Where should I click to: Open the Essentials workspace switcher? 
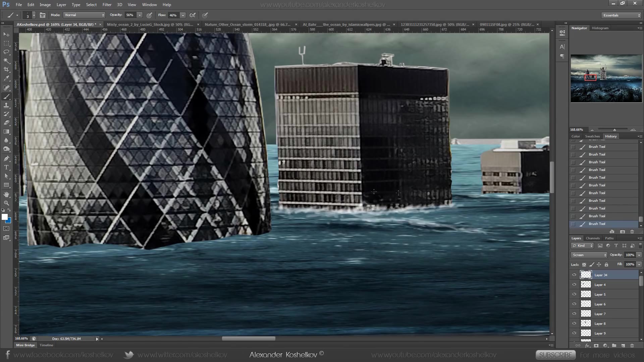tap(621, 15)
